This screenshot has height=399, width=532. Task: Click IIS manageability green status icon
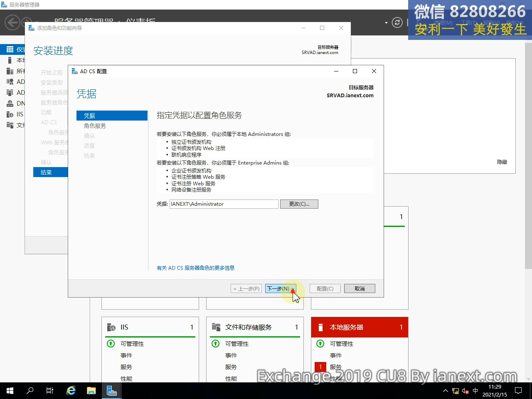click(111, 343)
